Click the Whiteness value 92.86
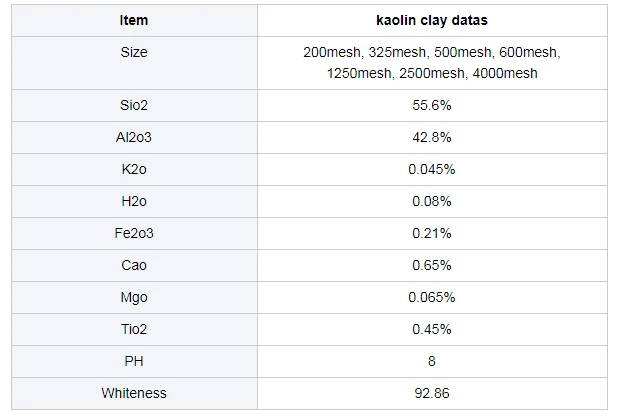634x416 pixels. tap(432, 393)
